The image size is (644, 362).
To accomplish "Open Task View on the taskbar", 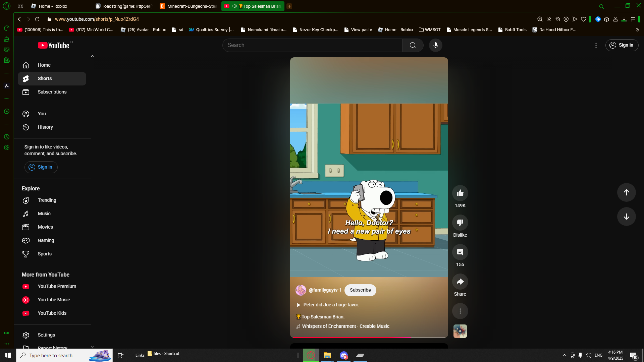I will tap(121, 355).
